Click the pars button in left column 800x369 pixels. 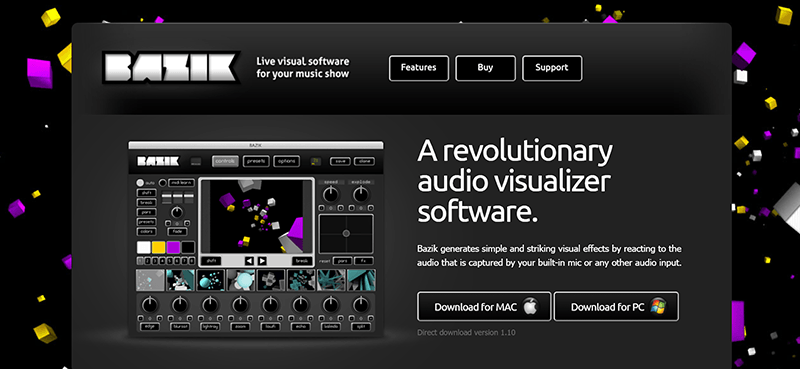[x=146, y=212]
